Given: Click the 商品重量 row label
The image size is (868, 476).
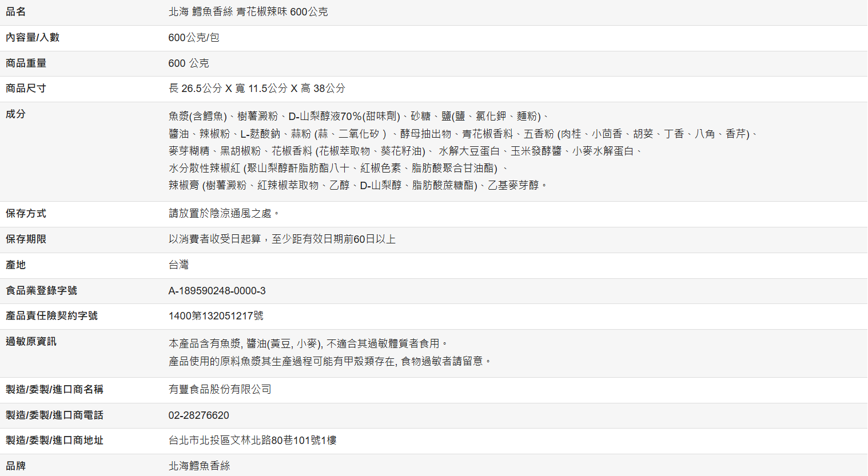Looking at the screenshot, I should (x=26, y=63).
